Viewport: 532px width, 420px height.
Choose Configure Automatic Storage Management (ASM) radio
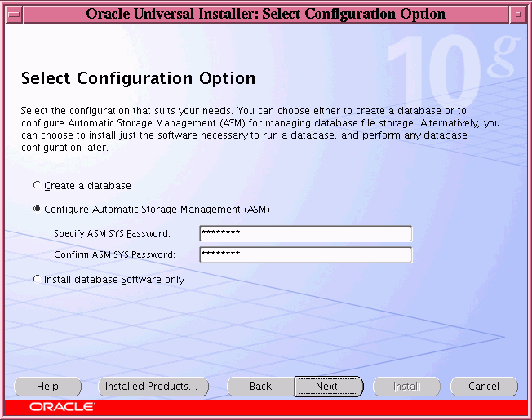37,210
